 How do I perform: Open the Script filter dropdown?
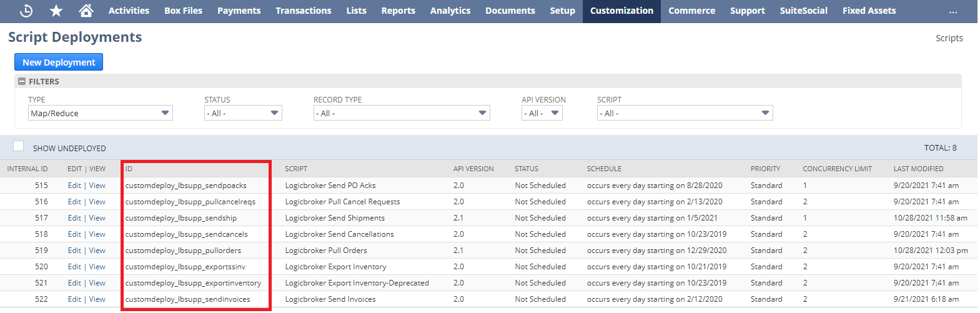tap(685, 113)
